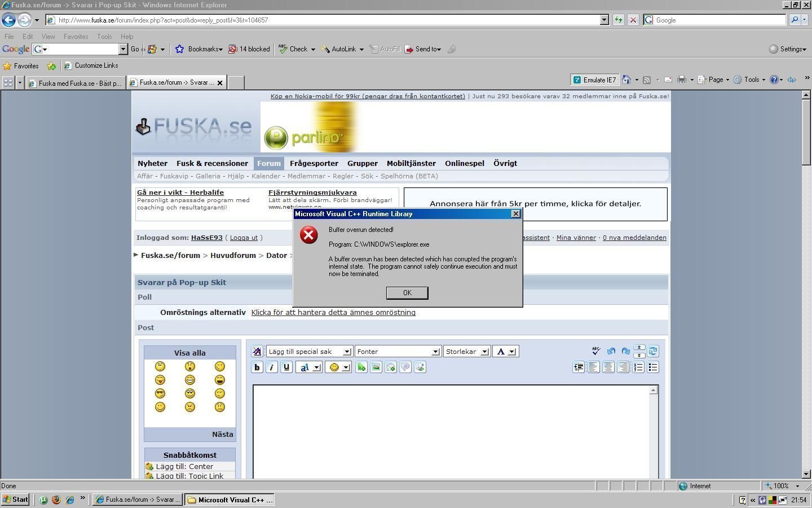Center align text in the post editor
This screenshot has width=812, height=508.
[608, 367]
